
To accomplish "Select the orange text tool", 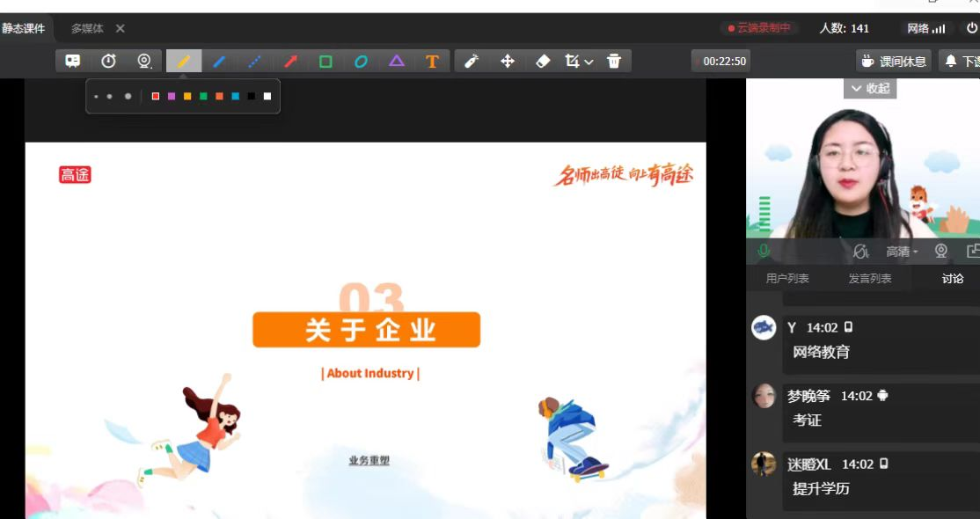I will click(432, 62).
